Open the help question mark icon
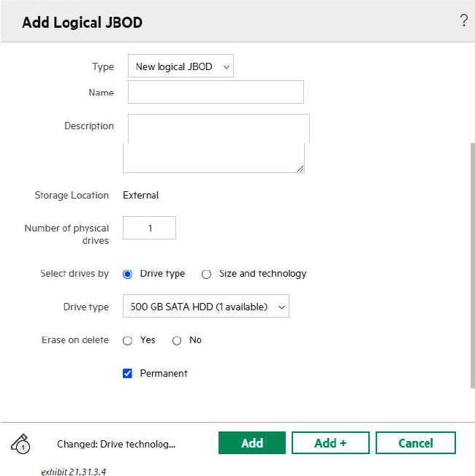This screenshot has width=475, height=476. [463, 21]
